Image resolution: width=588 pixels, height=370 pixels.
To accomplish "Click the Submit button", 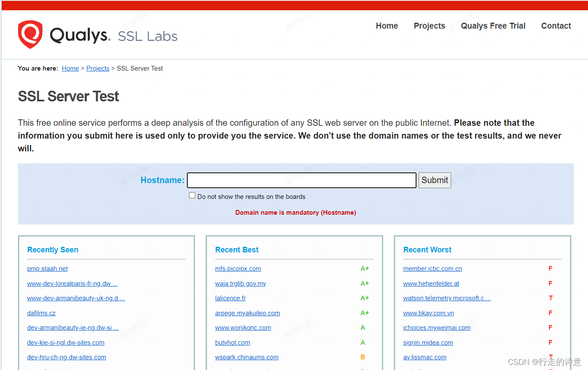I will point(434,180).
